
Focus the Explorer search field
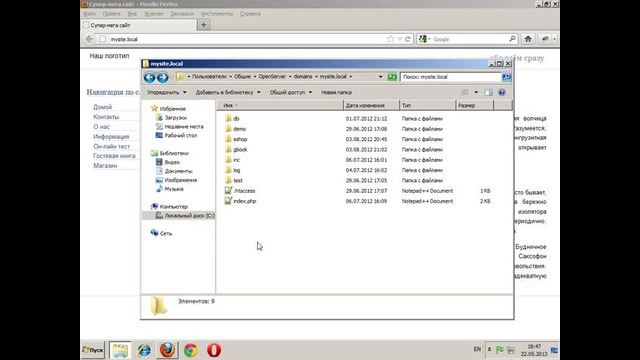(451, 77)
